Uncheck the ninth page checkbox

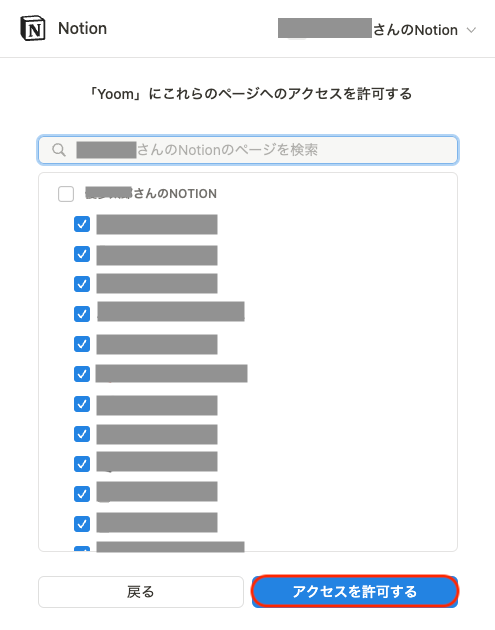[82, 464]
